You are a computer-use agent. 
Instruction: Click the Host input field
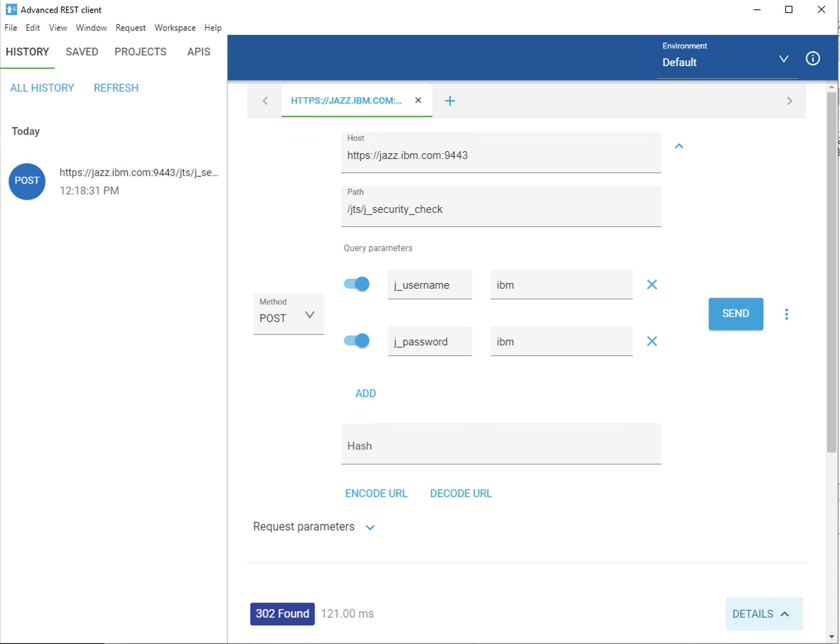click(x=500, y=152)
